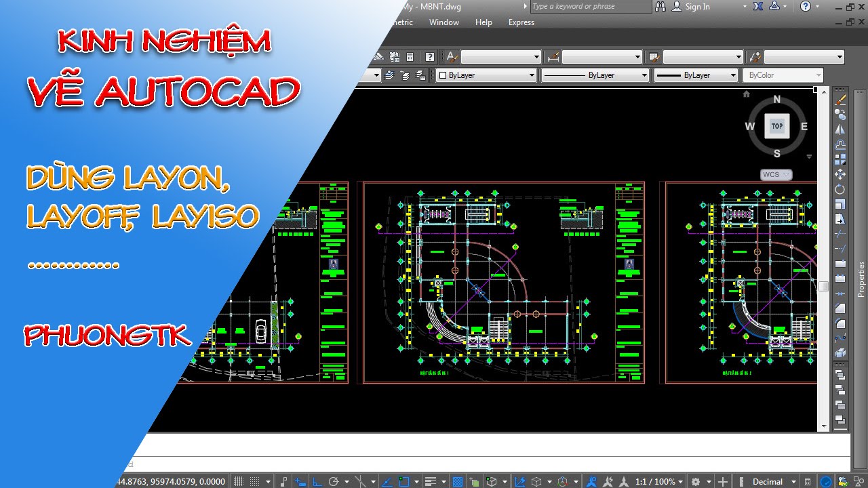Viewport: 868px width, 488px height.
Task: Select the Mirror tool
Action: point(840,130)
